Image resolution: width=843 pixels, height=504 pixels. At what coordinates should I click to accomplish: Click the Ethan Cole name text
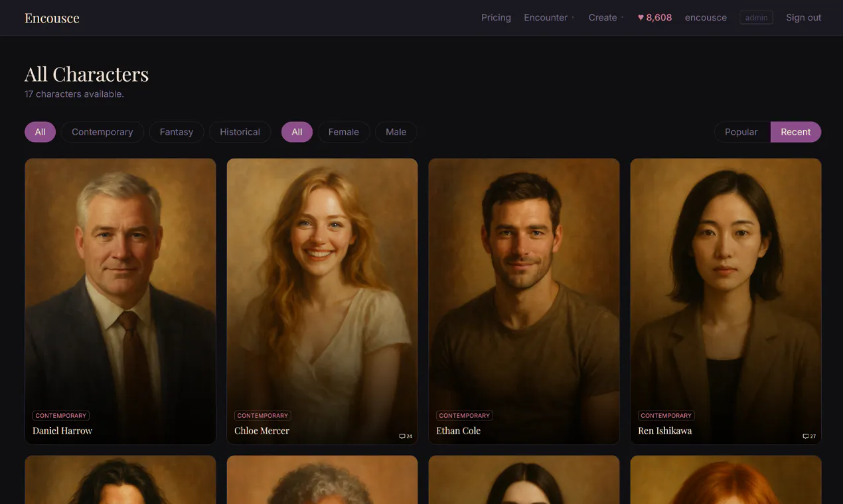click(x=458, y=430)
